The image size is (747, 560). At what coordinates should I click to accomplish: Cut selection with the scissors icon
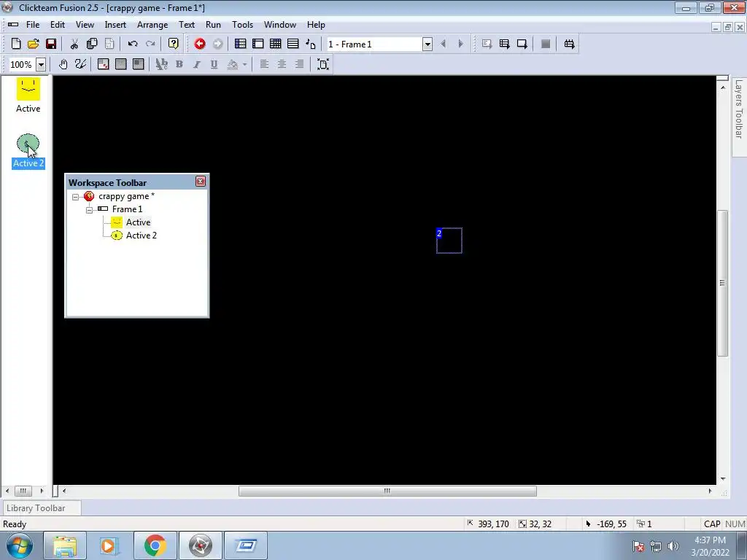coord(74,44)
